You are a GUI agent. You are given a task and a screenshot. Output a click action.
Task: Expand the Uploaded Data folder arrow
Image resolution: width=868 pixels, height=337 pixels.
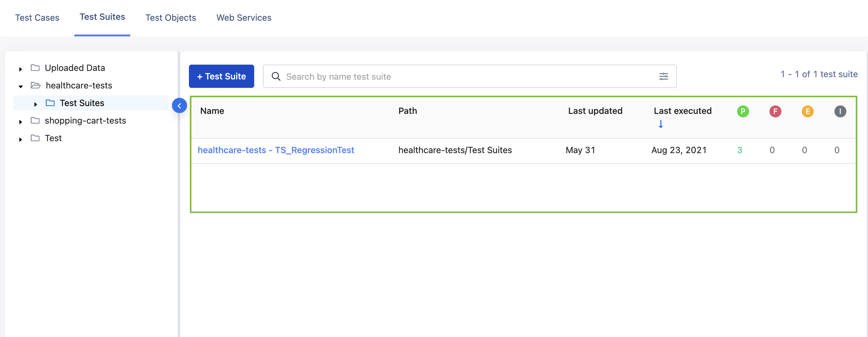20,69
